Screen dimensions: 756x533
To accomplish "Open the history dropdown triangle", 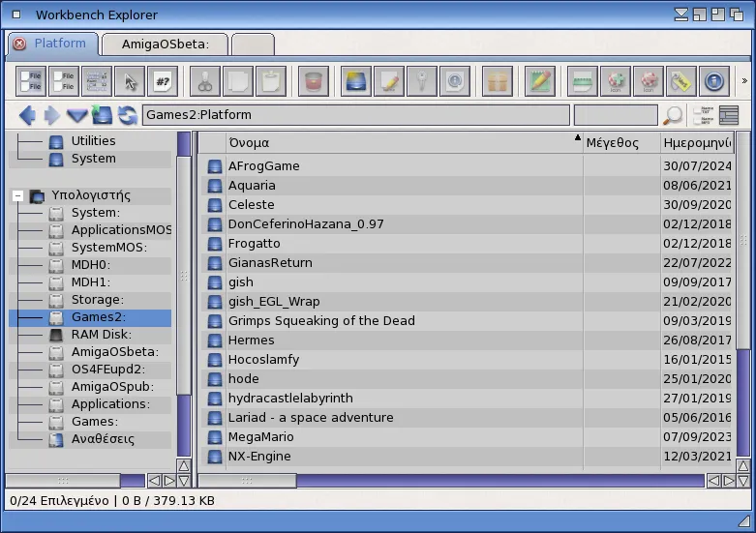I will click(x=76, y=116).
